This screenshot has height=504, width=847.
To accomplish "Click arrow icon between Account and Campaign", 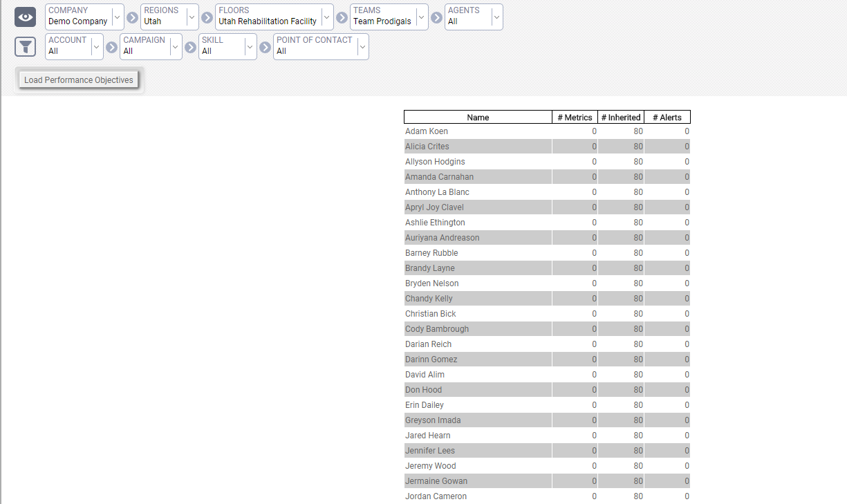I will pyautogui.click(x=111, y=47).
